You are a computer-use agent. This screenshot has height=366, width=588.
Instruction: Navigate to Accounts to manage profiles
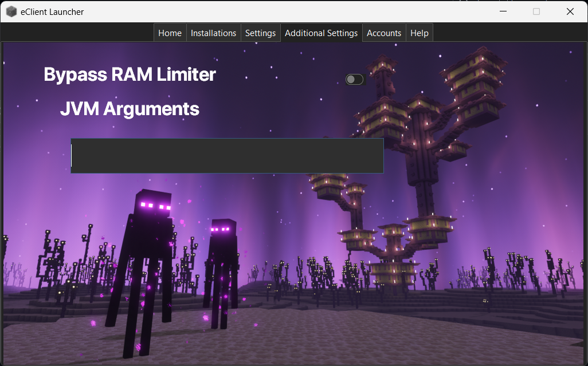(x=383, y=33)
